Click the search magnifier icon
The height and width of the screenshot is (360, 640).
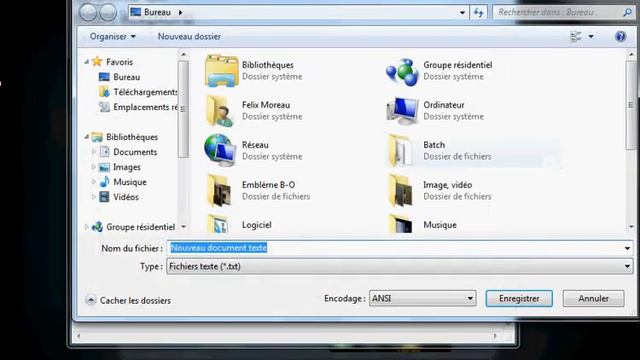(x=628, y=12)
